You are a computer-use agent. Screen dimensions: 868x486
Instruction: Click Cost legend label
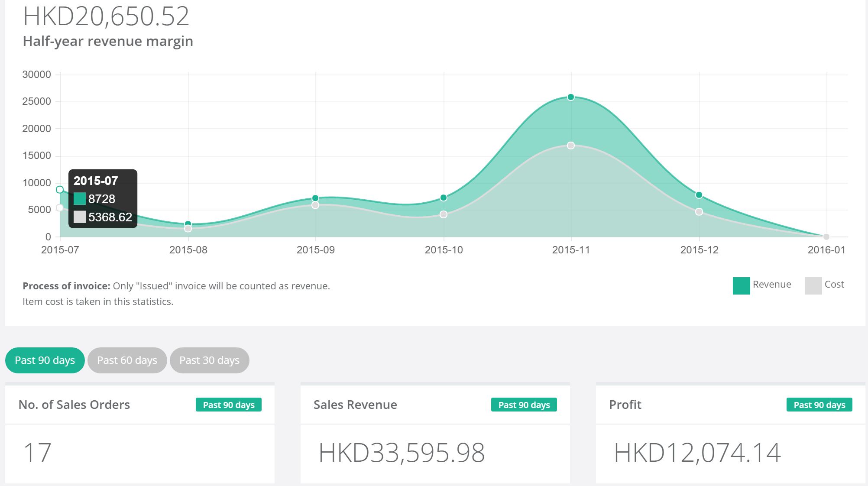[834, 285]
